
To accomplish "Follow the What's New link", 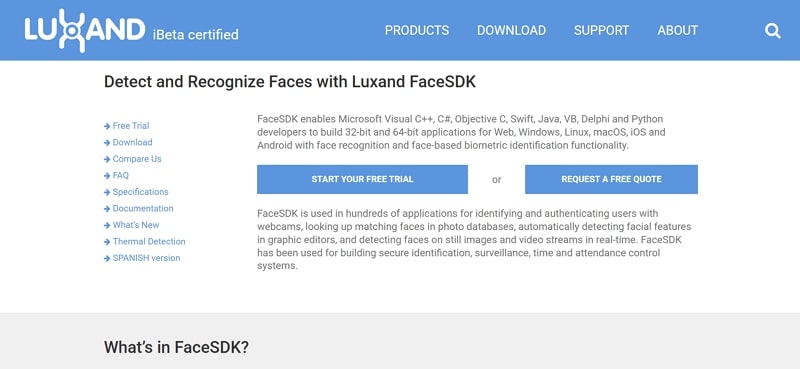I will [x=136, y=225].
